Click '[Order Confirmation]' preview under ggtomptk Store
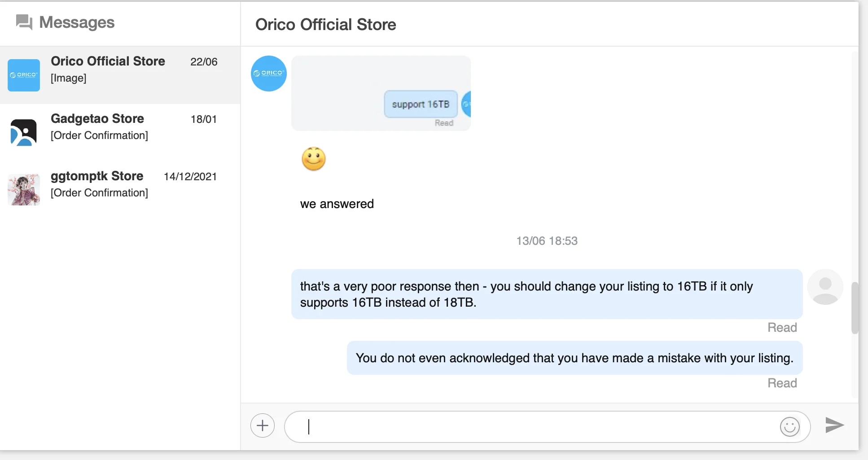Screen dimensions: 868x460 pyautogui.click(x=99, y=193)
